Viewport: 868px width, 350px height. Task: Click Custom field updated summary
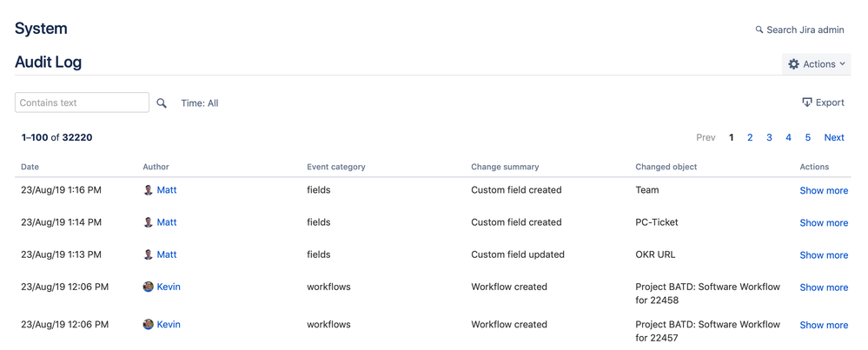(x=518, y=254)
